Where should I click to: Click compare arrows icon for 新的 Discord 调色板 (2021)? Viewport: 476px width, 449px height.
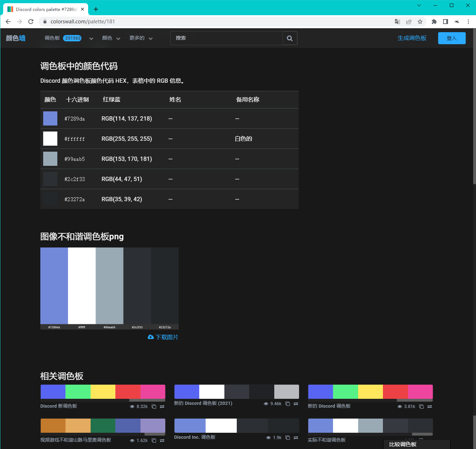(x=296, y=404)
